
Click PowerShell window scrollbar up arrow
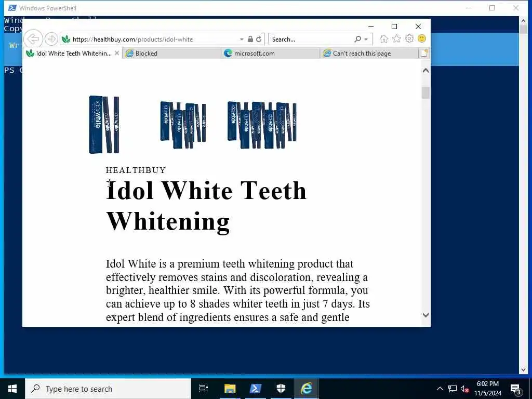point(523,21)
